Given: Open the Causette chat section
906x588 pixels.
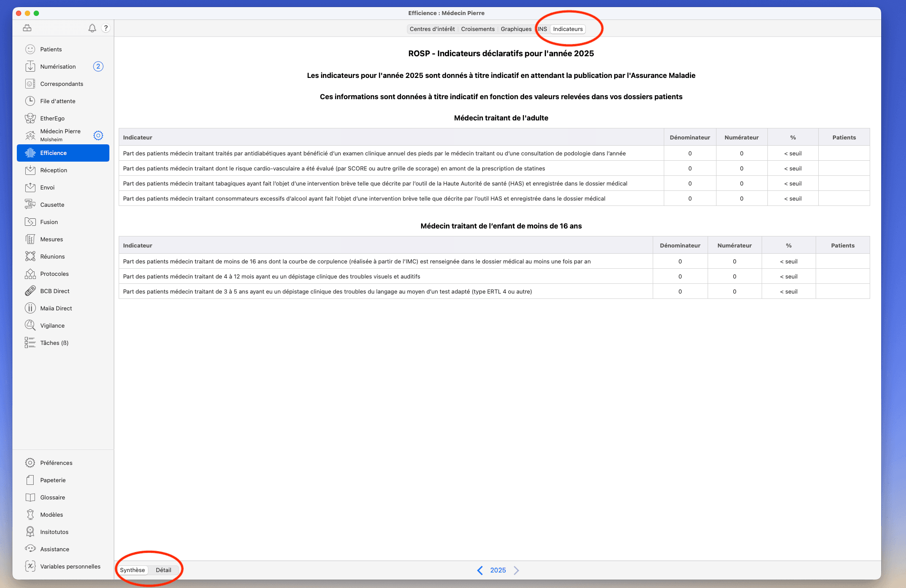Looking at the screenshot, I should [52, 205].
